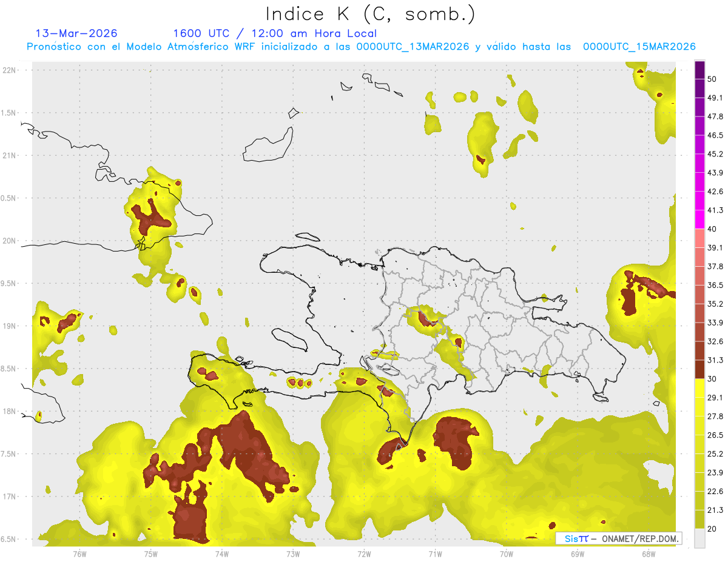Click the '69W' longitude label
The image size is (728, 562).
[x=578, y=554]
